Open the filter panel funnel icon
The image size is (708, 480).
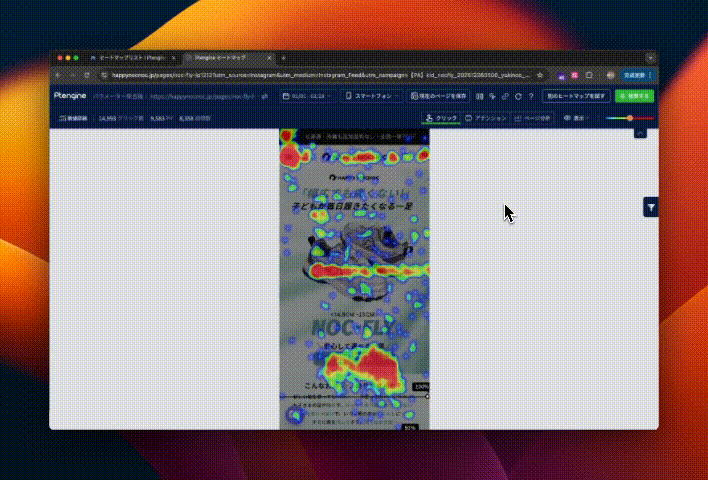coord(651,207)
